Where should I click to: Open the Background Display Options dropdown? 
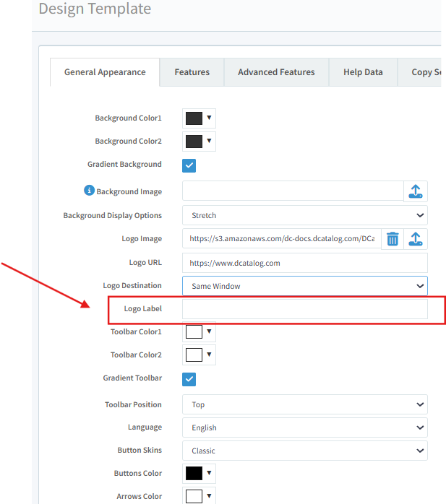(304, 215)
